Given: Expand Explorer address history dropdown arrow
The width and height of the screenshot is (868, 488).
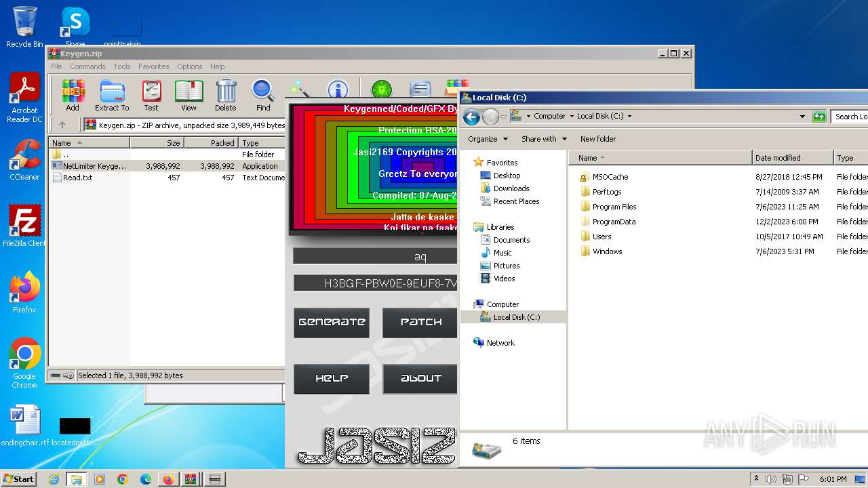Looking at the screenshot, I should click(x=802, y=117).
